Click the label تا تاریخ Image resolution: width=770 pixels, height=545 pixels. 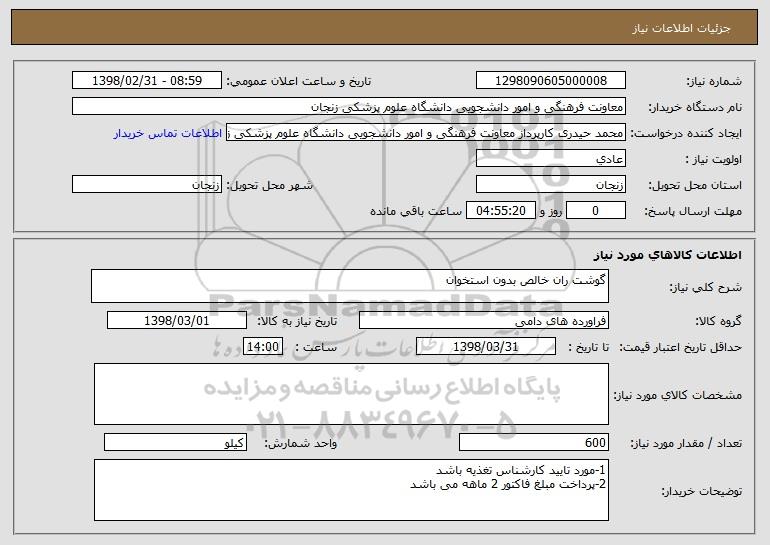(588, 347)
